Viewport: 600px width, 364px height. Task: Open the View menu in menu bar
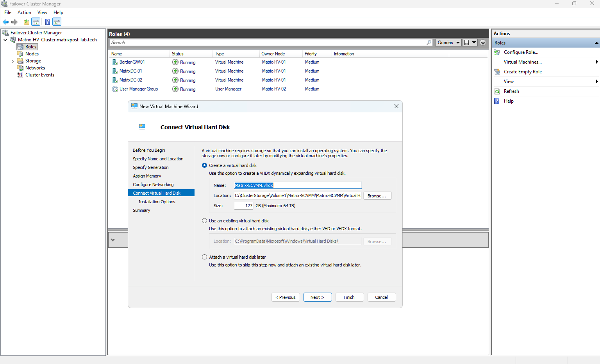click(42, 12)
